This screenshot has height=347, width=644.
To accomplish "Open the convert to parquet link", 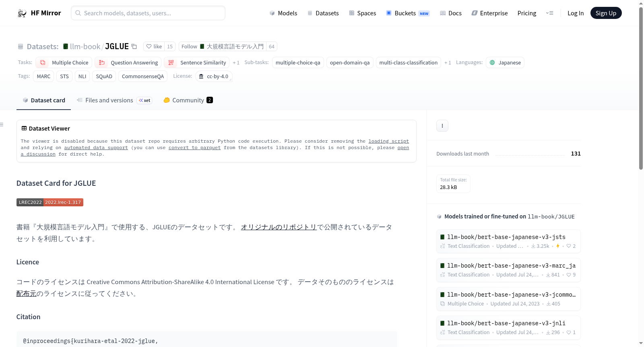I will pos(194,148).
